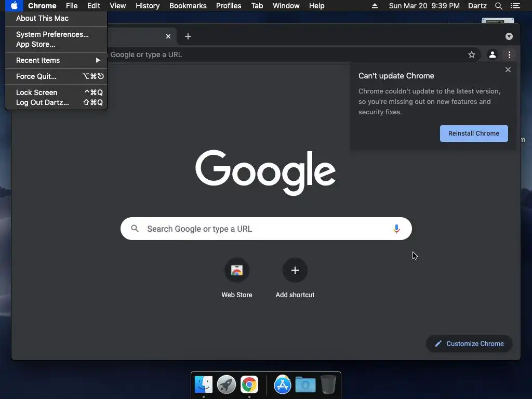Choose Lock Screen from the menu
Screen dimensions: 532x399
click(56, 92)
